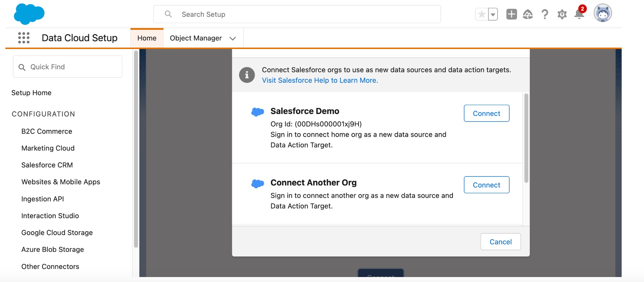Open the Help question mark icon
This screenshot has width=644, height=282.
(545, 14)
